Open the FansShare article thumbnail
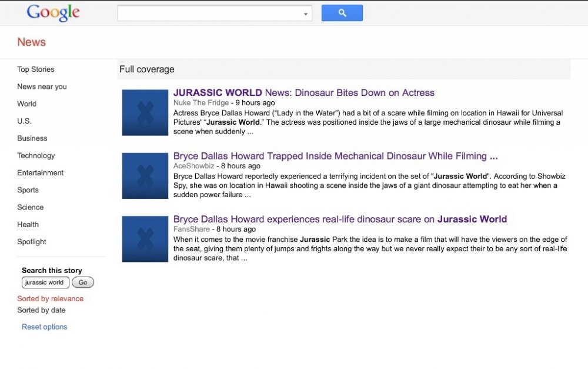 click(x=145, y=239)
